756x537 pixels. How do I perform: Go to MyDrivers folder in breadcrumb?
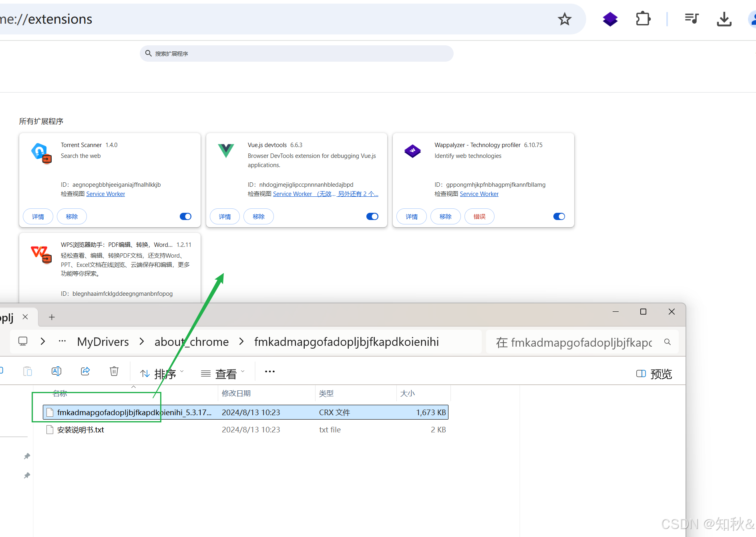tap(103, 342)
